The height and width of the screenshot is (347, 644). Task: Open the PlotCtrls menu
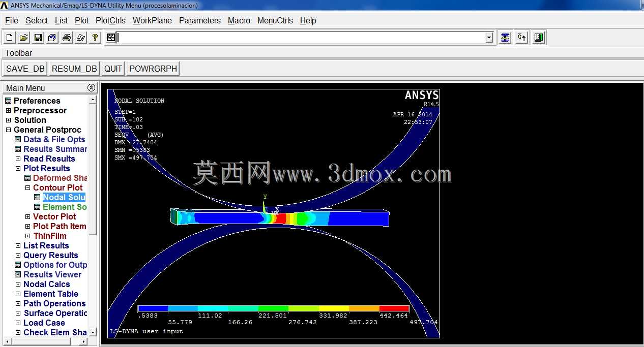[110, 20]
